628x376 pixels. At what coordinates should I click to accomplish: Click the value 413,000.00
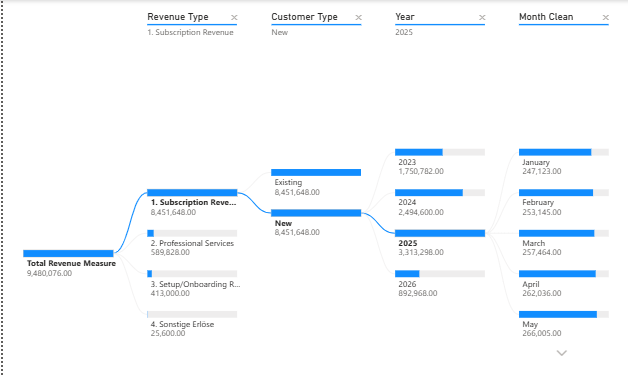tap(170, 293)
